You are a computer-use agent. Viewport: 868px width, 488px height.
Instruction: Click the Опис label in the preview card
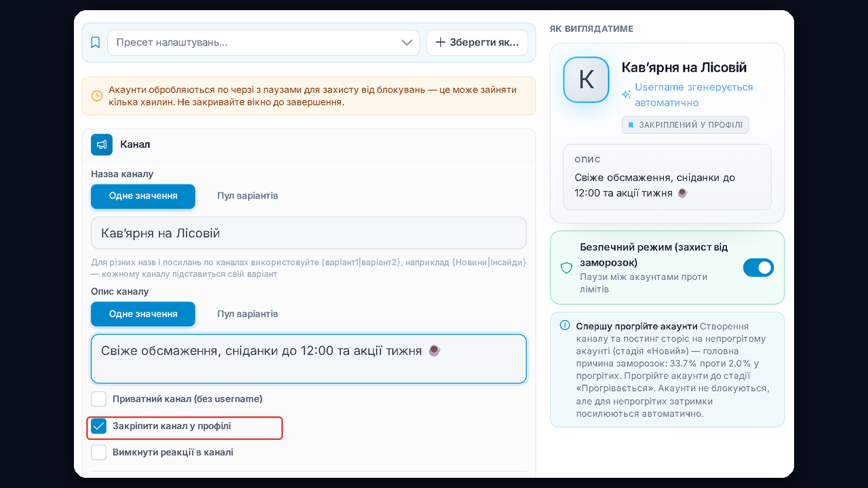(x=588, y=160)
